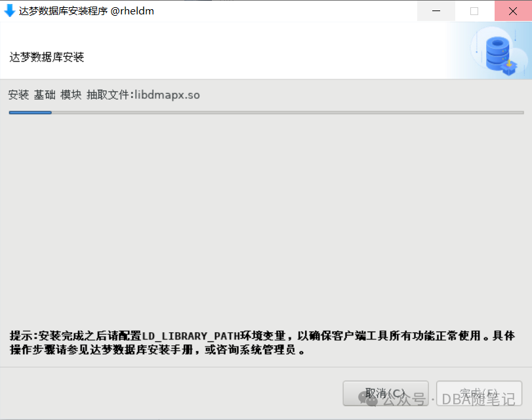
Task: Click the 安装 基础 模块 status text
Action: click(45, 95)
